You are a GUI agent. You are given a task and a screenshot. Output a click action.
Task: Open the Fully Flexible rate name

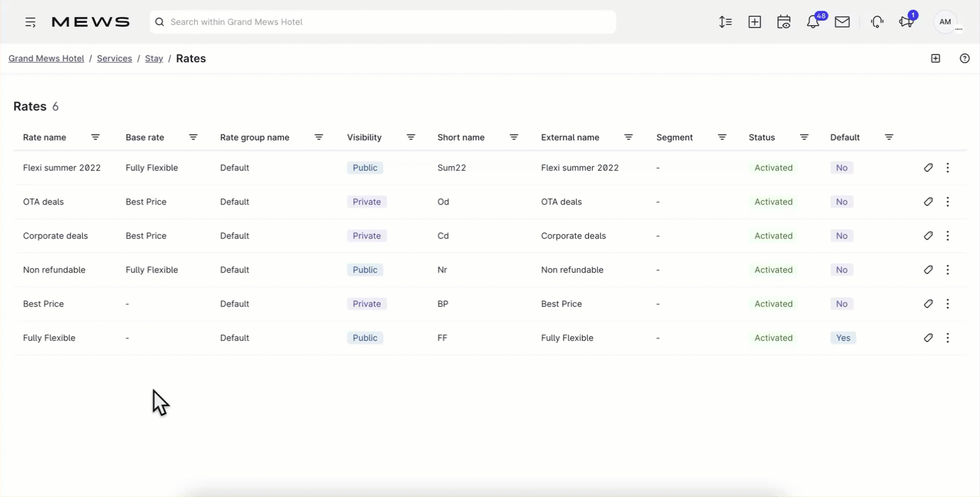click(49, 338)
